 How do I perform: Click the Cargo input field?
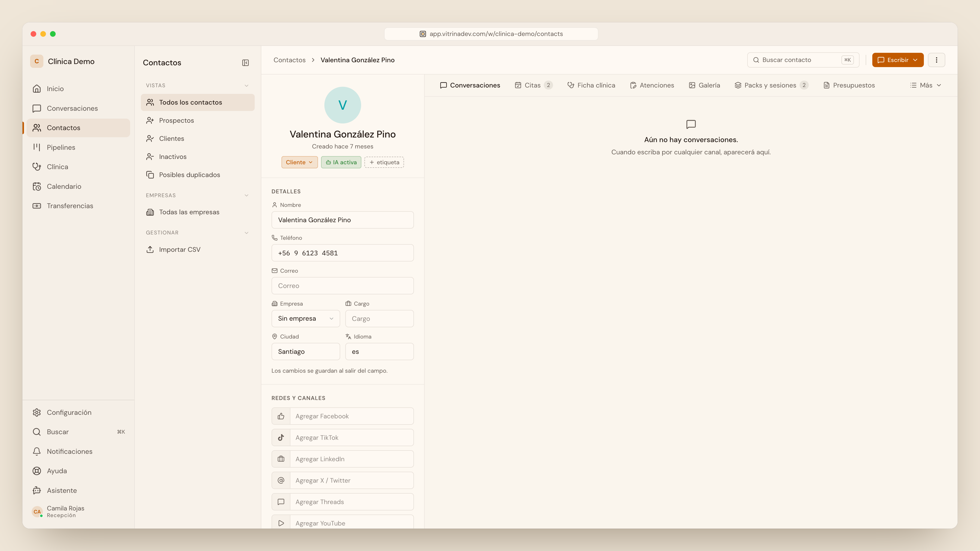[379, 319]
